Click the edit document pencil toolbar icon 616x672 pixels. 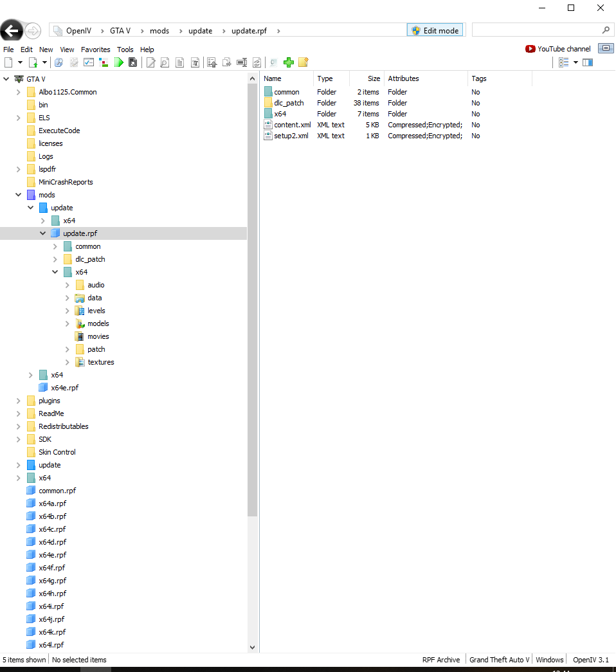click(x=150, y=62)
